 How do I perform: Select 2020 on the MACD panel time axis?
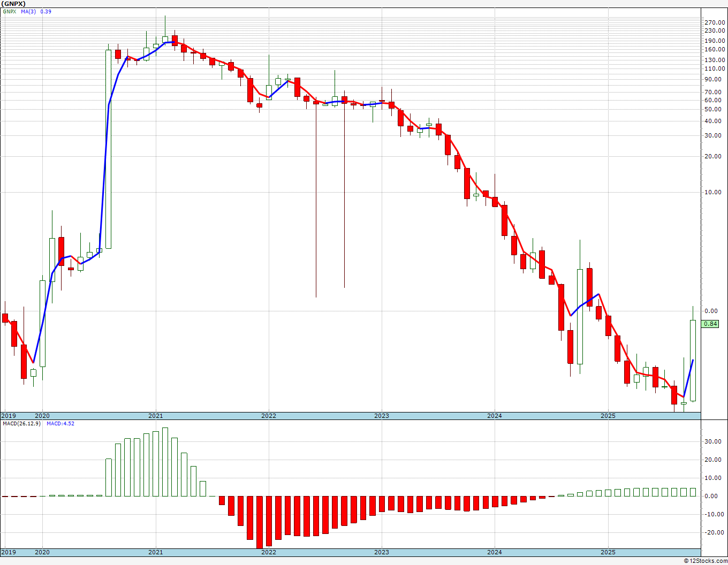pyautogui.click(x=42, y=552)
